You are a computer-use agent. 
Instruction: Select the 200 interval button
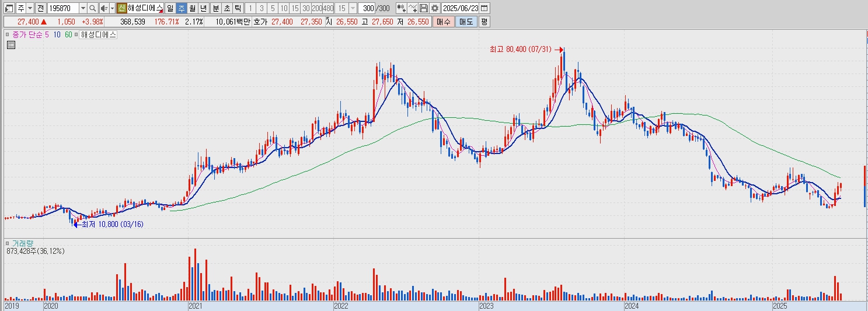tap(317, 8)
